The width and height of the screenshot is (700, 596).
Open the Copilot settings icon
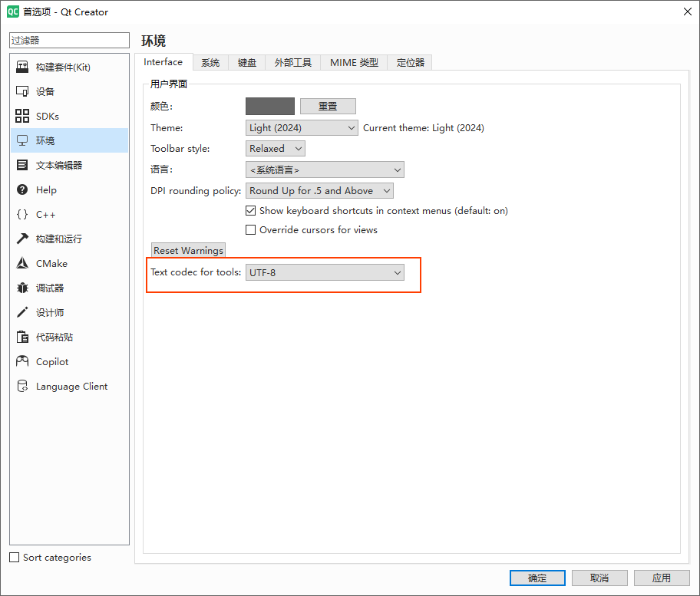coord(22,362)
